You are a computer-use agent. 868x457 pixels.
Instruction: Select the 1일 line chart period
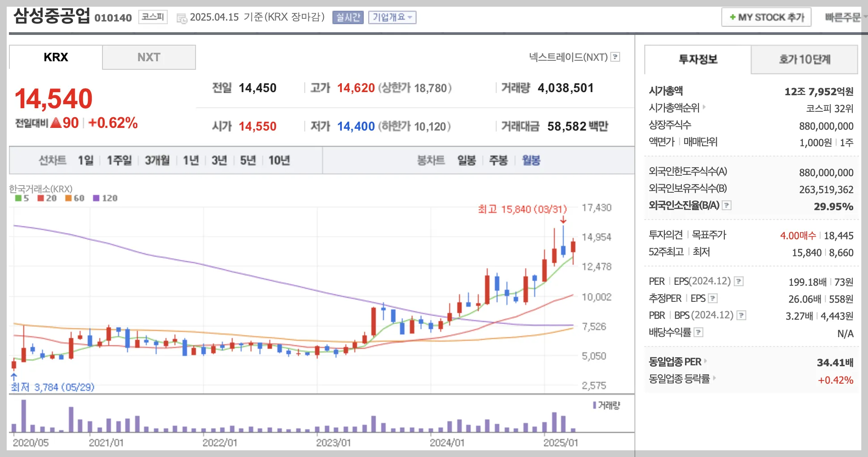click(x=85, y=160)
